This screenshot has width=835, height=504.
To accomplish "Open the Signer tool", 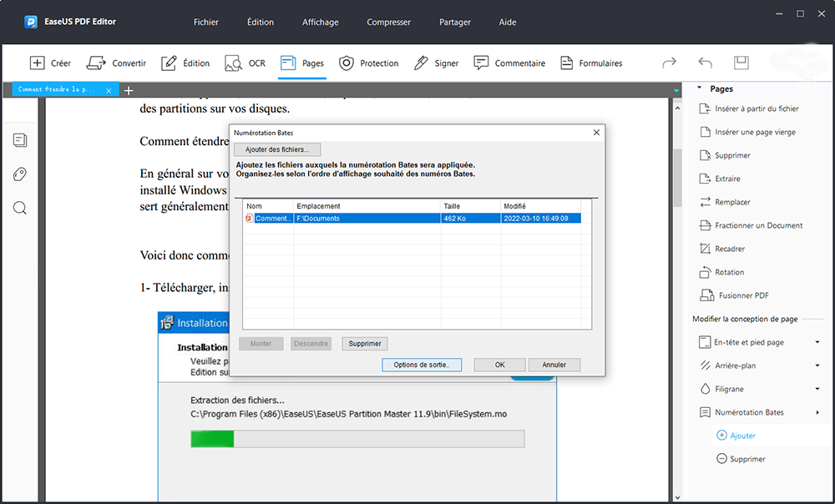I will pyautogui.click(x=436, y=63).
